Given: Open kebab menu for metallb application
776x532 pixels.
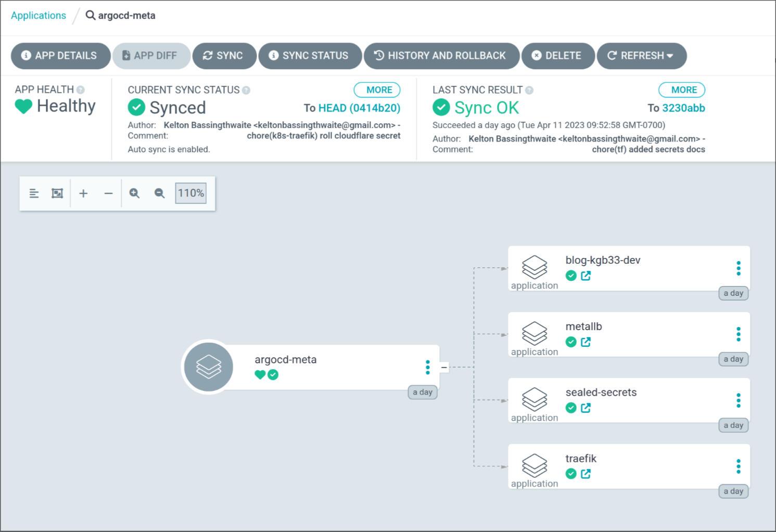Looking at the screenshot, I should point(738,334).
